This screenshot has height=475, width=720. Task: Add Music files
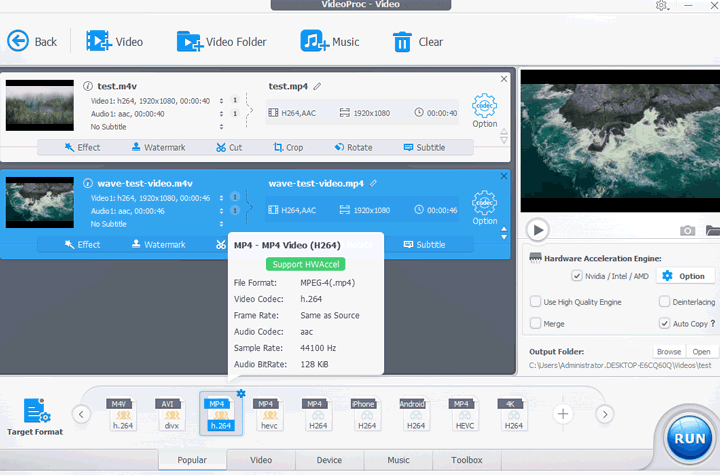click(x=330, y=42)
